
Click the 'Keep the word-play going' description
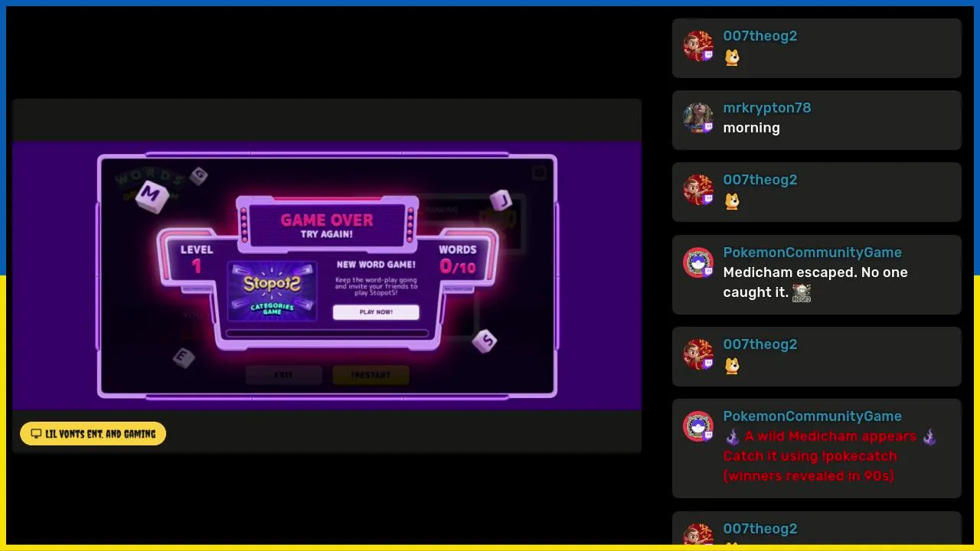click(x=376, y=286)
